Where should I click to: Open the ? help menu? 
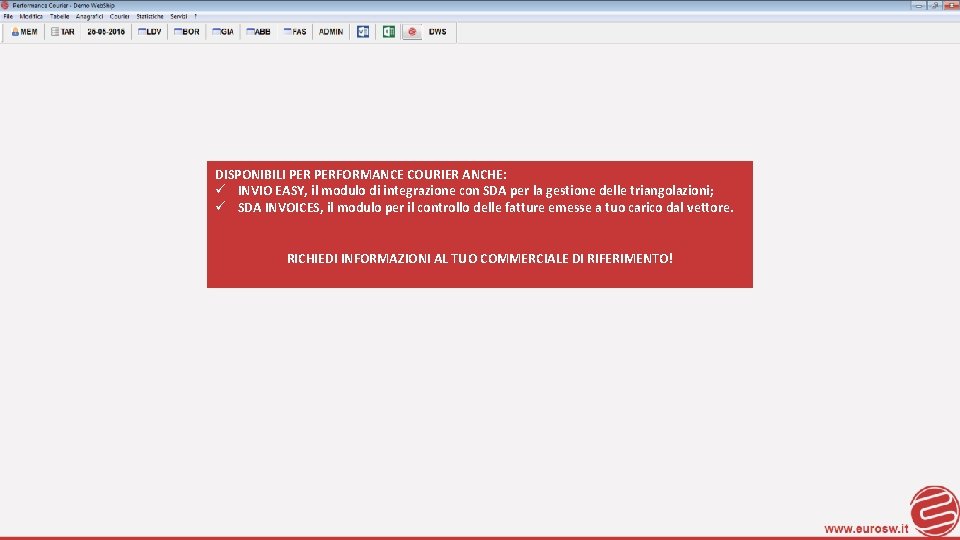coord(195,17)
